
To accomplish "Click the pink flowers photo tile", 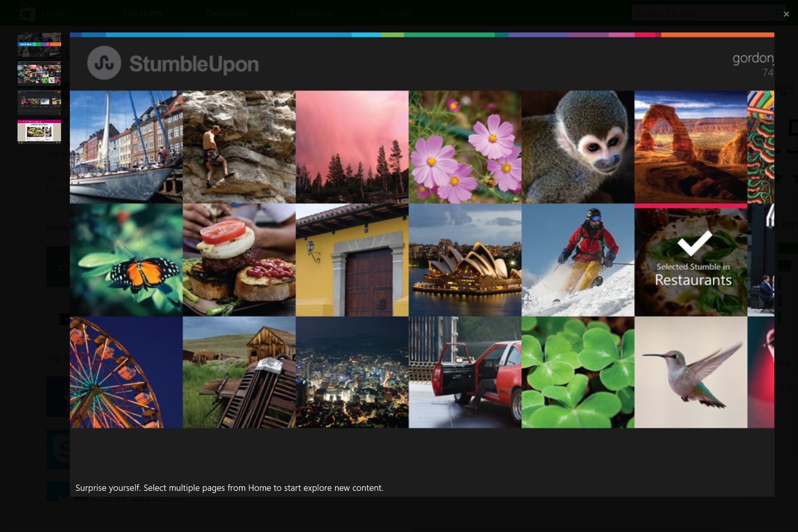I will (x=465, y=147).
